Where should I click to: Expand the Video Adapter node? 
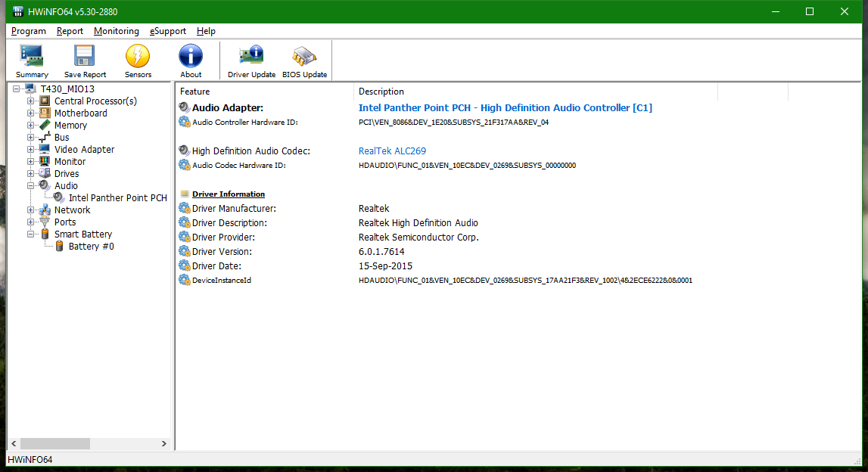[x=31, y=150]
